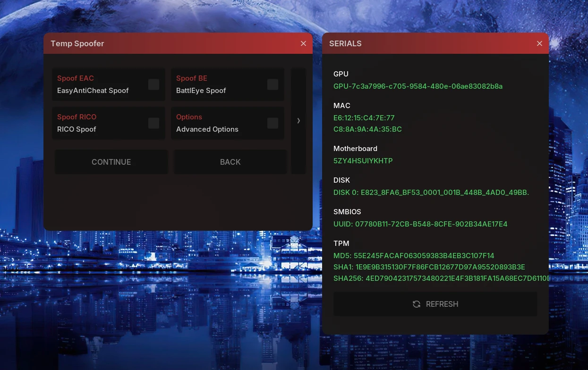
Task: Click the RICO Spoof description text
Action: (77, 129)
